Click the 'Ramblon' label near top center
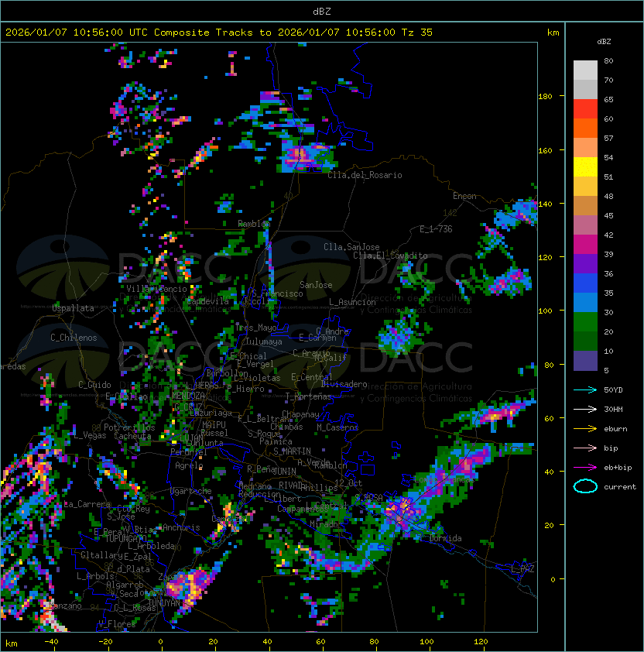Image resolution: width=644 pixels, height=652 pixels. 254,223
